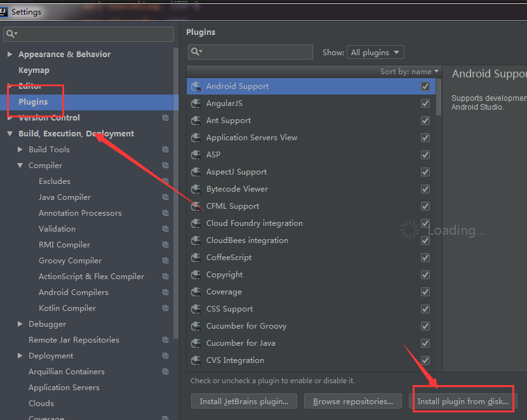Click the Ant Support plugin icon
The height and width of the screenshot is (420, 527).
[x=196, y=121]
